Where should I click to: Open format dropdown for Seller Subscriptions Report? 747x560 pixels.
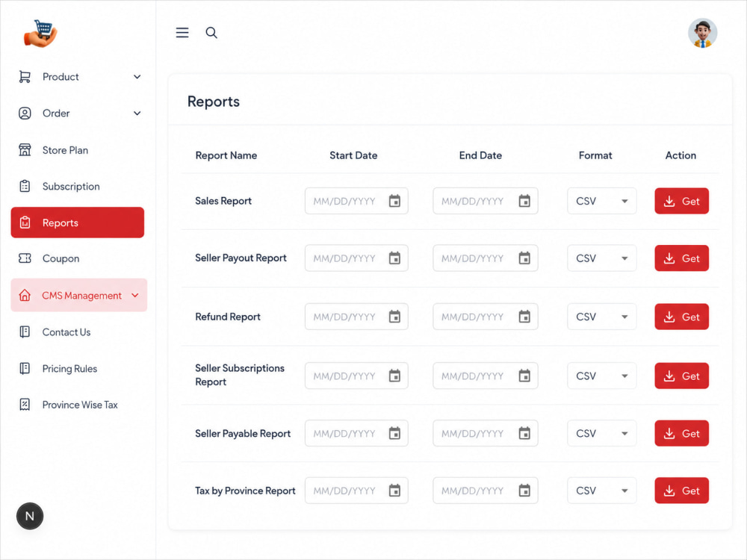[x=601, y=376]
